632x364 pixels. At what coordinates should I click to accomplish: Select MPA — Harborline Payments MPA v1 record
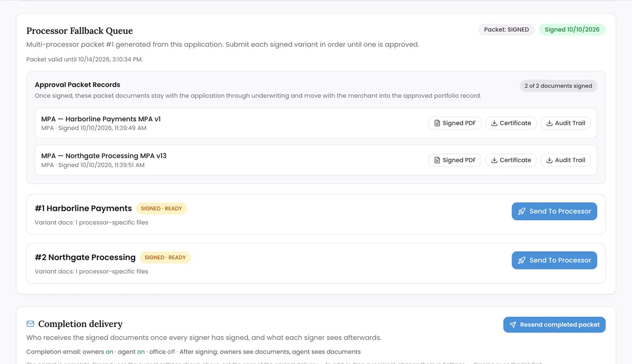click(x=315, y=123)
